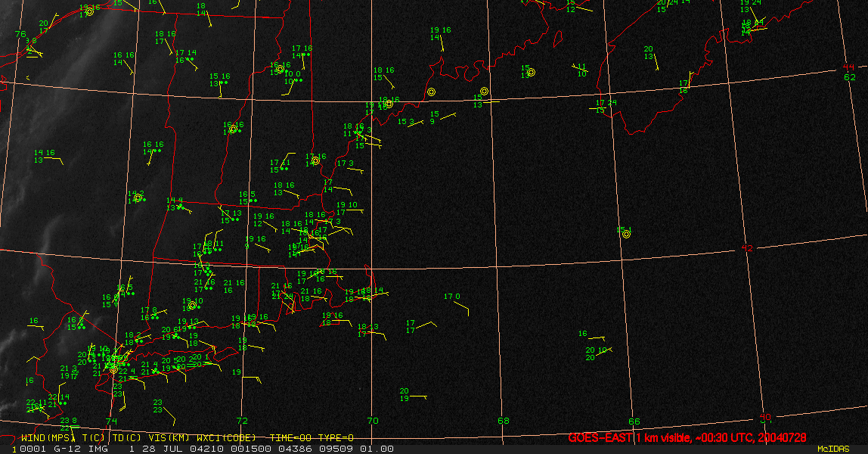Select the T(C) legend label
The height and width of the screenshot is (454, 868).
point(94,438)
